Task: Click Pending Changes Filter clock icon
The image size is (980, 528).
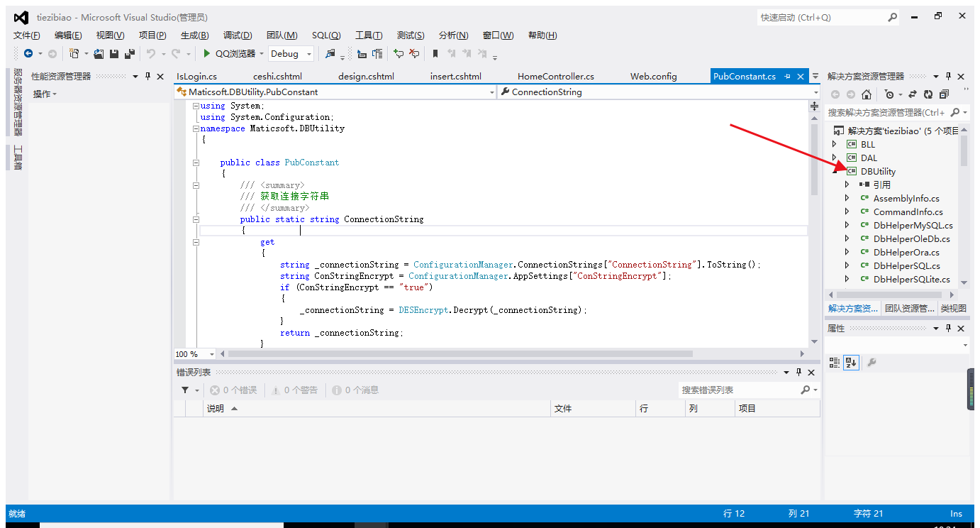Action: pyautogui.click(x=889, y=94)
